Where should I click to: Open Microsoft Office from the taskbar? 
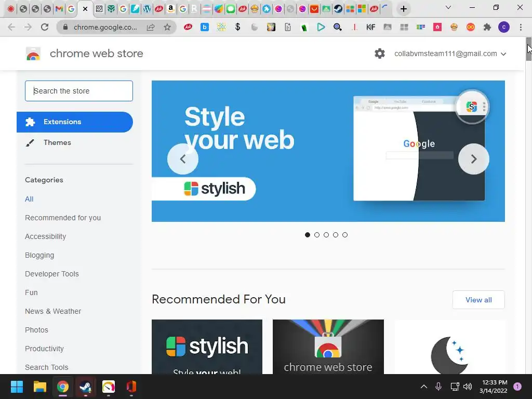[x=131, y=387]
